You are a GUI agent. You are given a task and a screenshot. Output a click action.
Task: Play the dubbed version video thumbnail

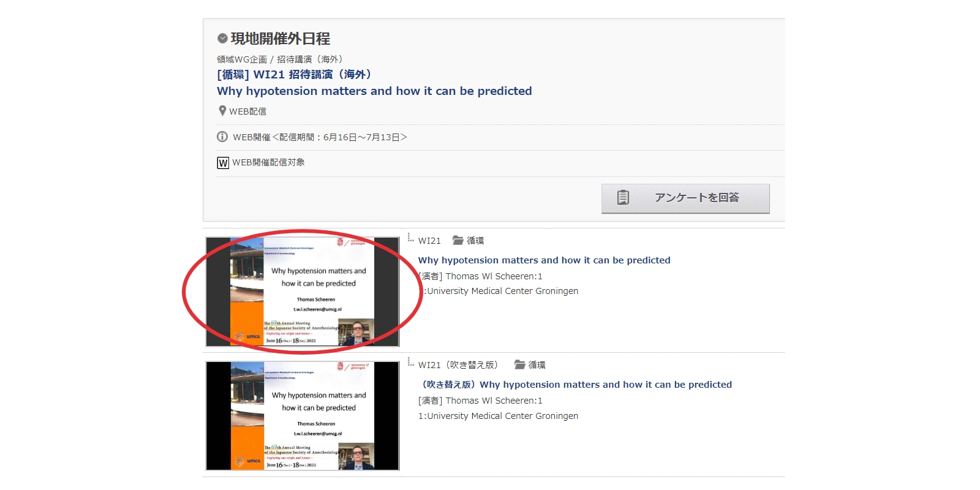point(303,416)
